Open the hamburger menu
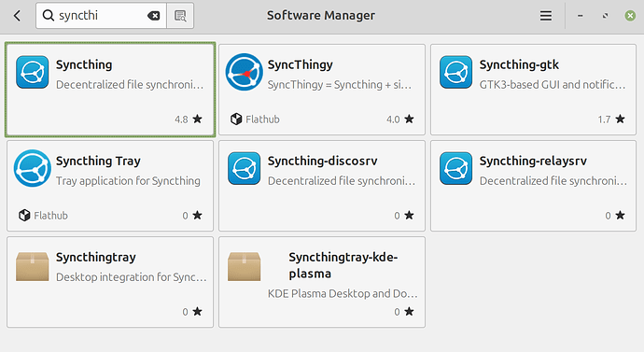 [546, 16]
